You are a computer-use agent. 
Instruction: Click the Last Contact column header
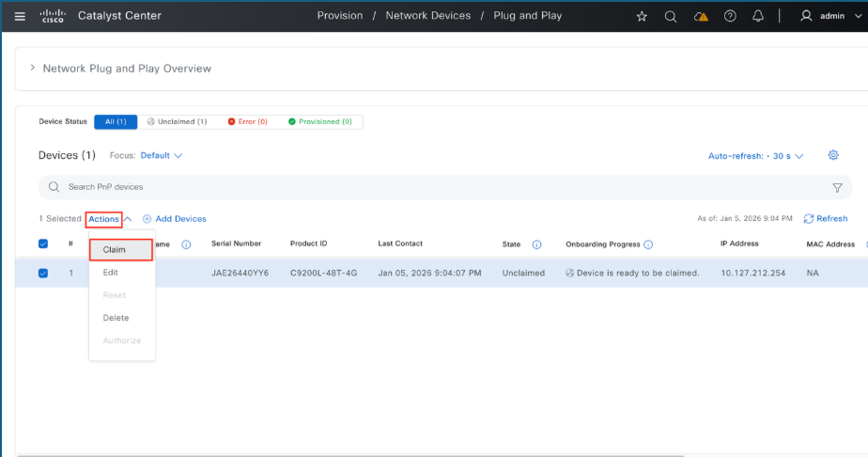pos(399,244)
